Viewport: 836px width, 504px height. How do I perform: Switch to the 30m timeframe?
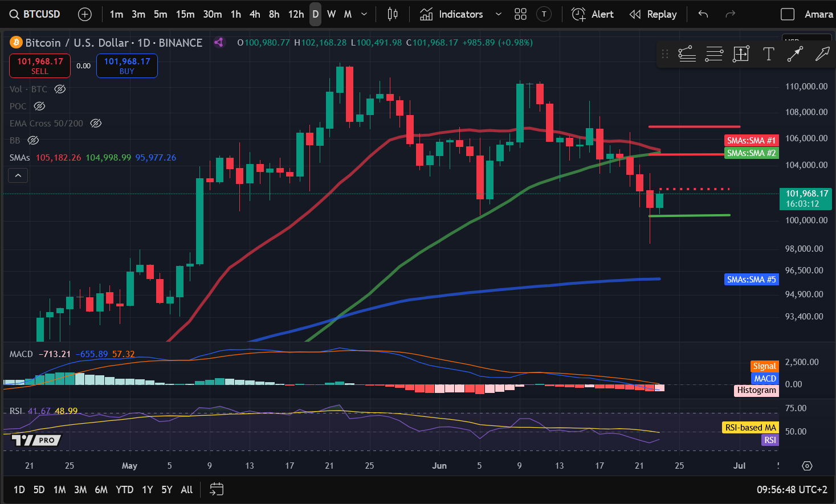click(213, 14)
